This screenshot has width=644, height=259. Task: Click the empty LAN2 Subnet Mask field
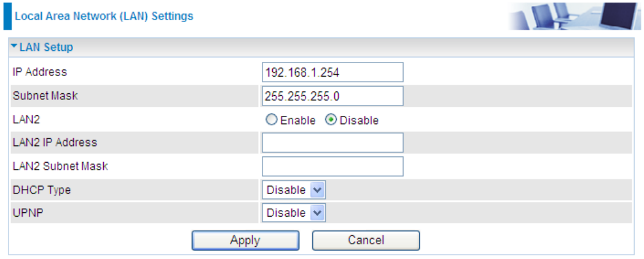tap(332, 166)
